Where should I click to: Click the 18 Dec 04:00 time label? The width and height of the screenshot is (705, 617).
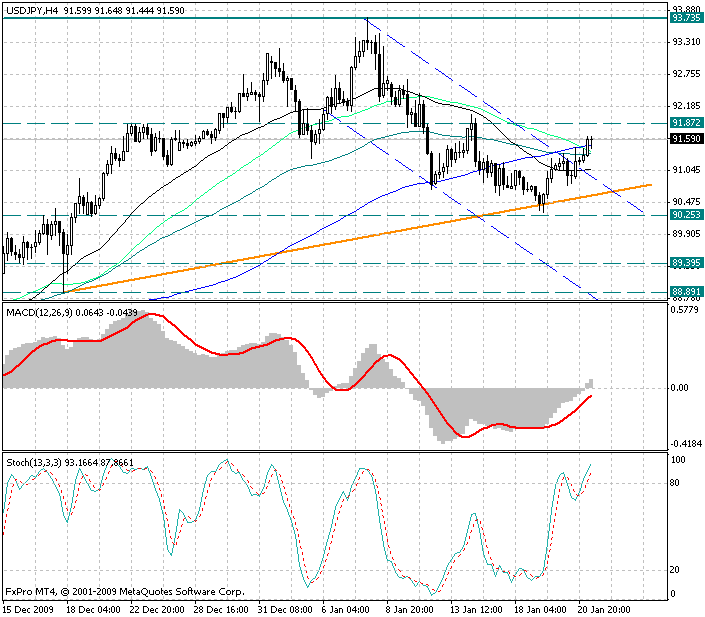pyautogui.click(x=94, y=610)
